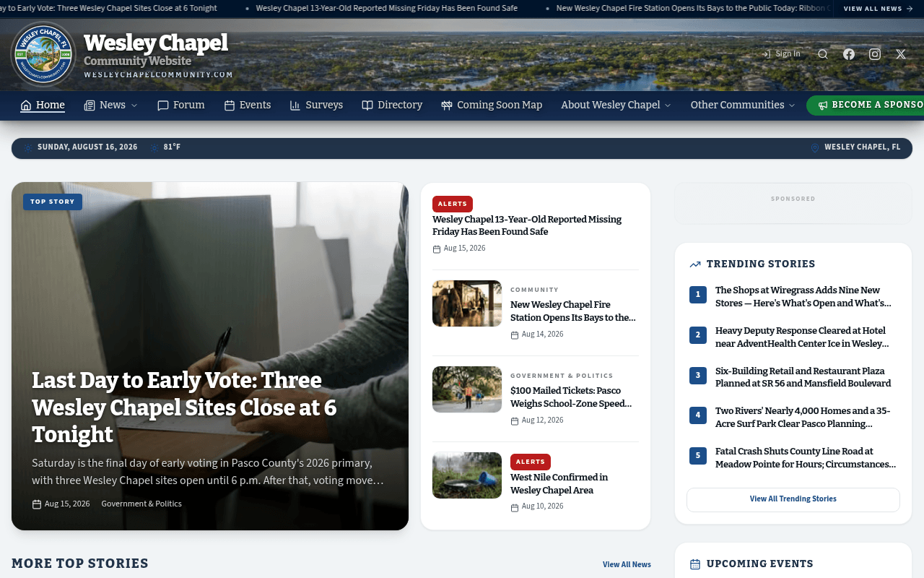Open the Events menu item
The width and height of the screenshot is (924, 578).
coord(248,105)
